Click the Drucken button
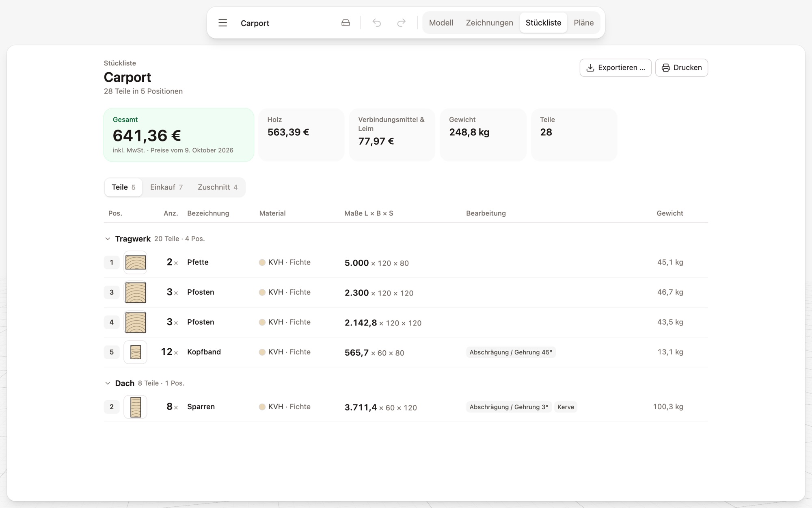812x508 pixels. [x=682, y=67]
